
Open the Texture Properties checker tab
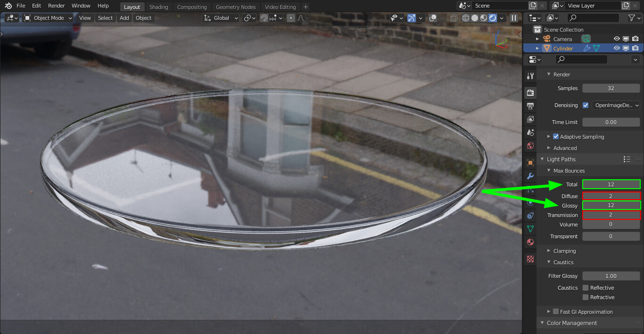coord(530,258)
